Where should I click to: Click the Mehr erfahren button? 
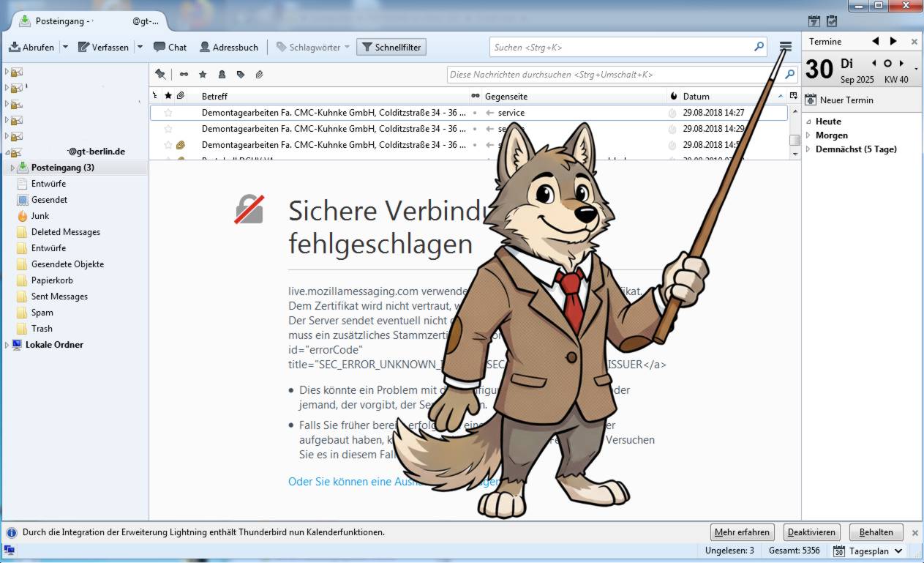point(742,532)
